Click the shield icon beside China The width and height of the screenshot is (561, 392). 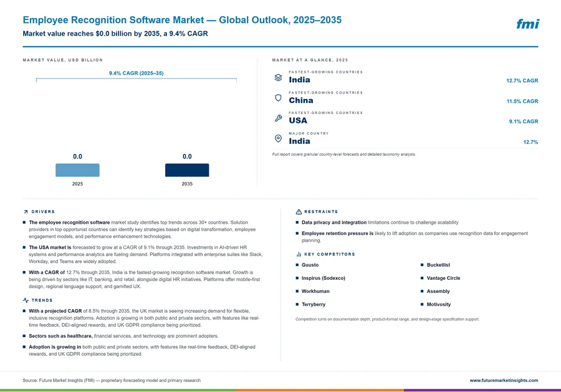(x=278, y=98)
